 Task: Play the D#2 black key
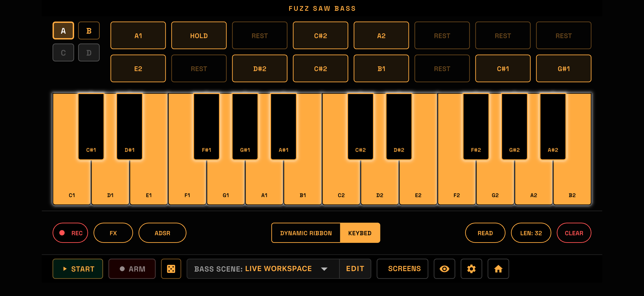pyautogui.click(x=399, y=126)
